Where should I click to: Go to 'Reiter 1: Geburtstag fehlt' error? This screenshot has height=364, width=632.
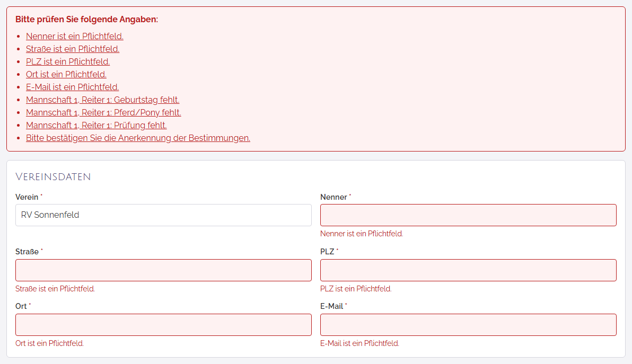pos(102,100)
